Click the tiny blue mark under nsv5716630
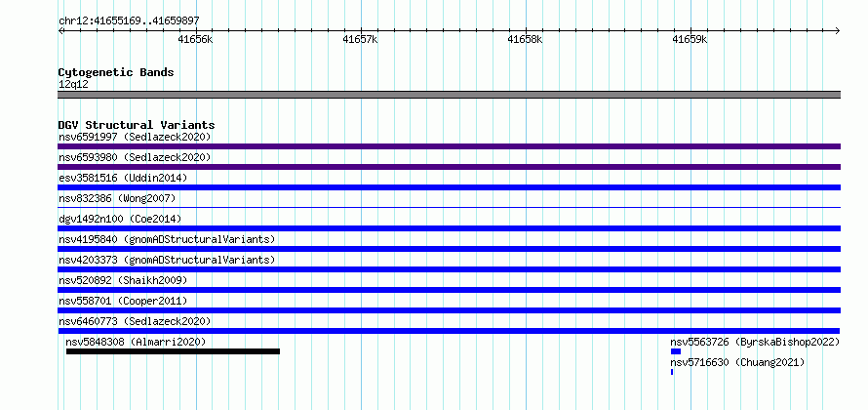 pos(672,372)
